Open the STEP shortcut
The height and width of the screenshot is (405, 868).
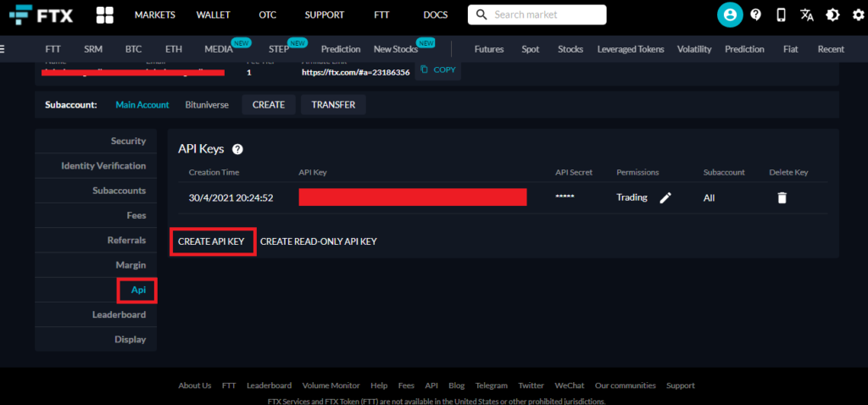point(279,49)
